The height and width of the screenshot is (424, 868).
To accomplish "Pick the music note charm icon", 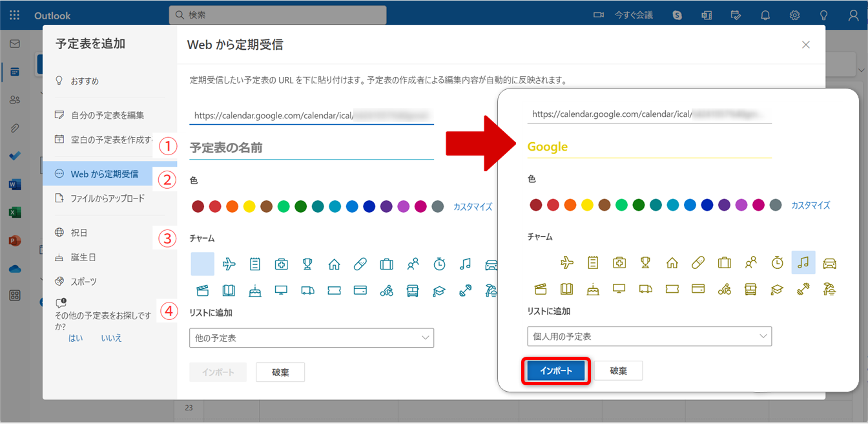I will click(465, 264).
